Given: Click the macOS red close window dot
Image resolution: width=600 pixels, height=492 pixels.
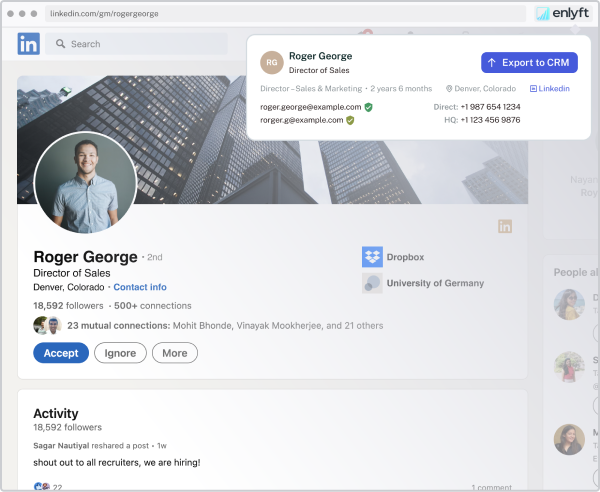Looking at the screenshot, I should 11,14.
